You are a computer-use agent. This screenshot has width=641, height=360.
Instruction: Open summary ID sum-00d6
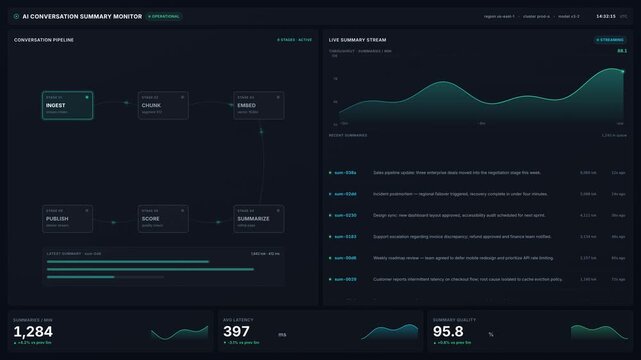[x=345, y=258]
